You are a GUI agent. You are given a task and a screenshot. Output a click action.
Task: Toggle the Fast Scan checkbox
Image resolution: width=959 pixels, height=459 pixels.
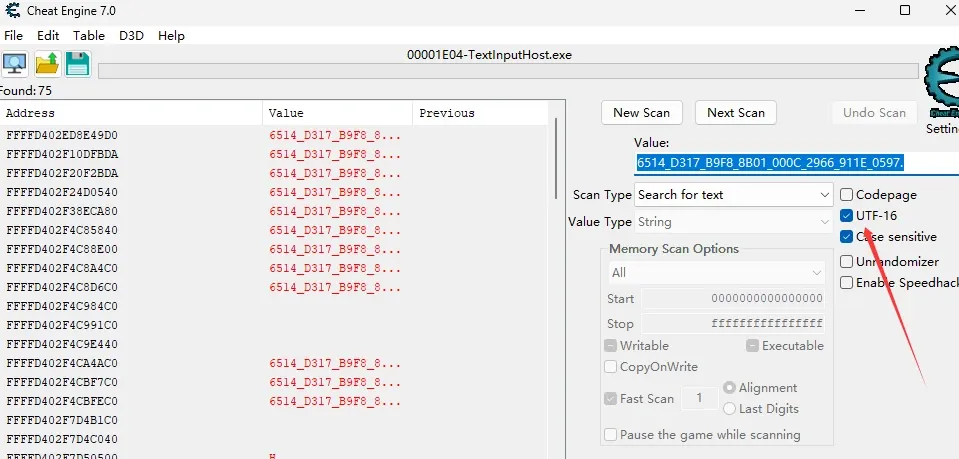pyautogui.click(x=610, y=398)
